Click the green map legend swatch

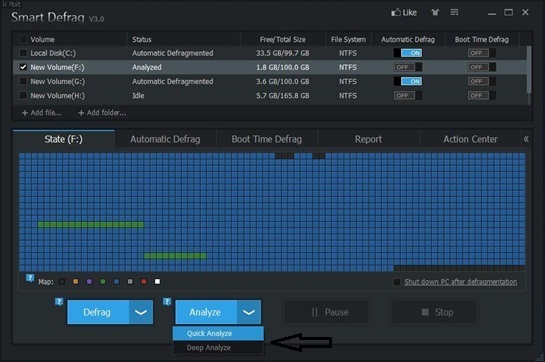tap(103, 281)
